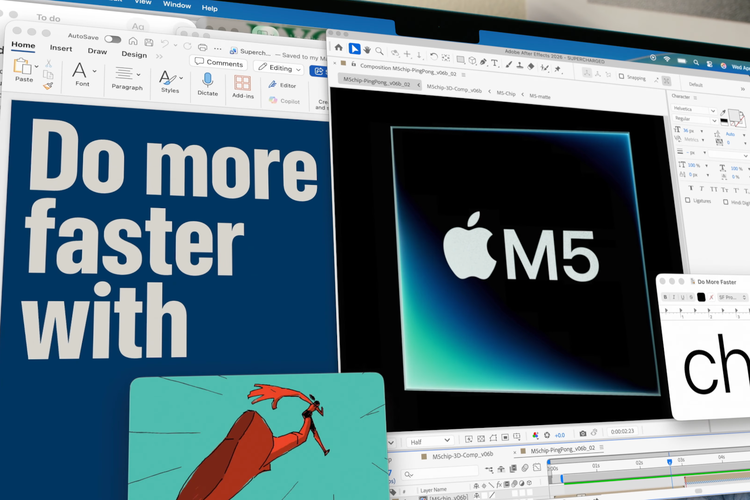Click the Save icon in Word title bar

149,43
